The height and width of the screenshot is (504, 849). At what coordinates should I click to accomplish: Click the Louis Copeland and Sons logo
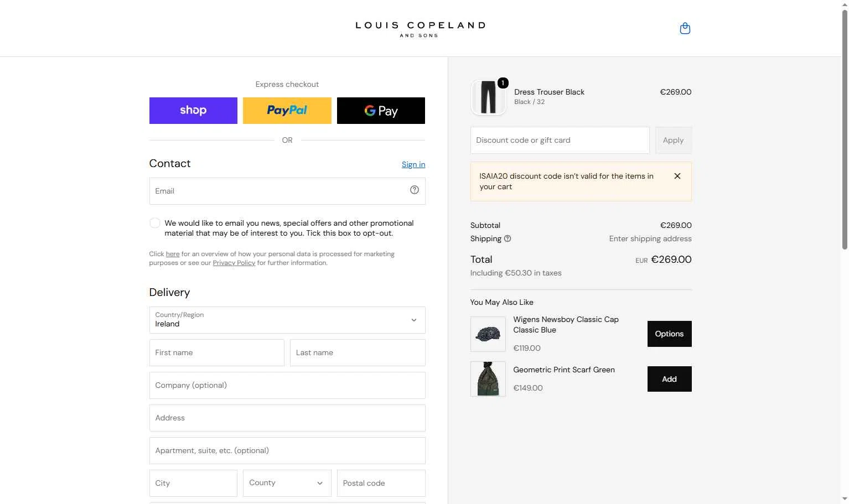(420, 29)
